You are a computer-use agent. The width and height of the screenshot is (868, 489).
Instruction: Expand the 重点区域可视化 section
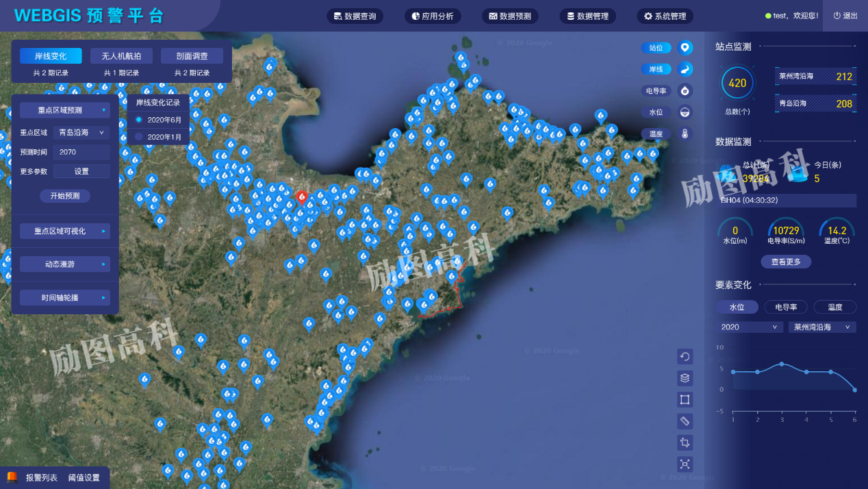coord(64,231)
